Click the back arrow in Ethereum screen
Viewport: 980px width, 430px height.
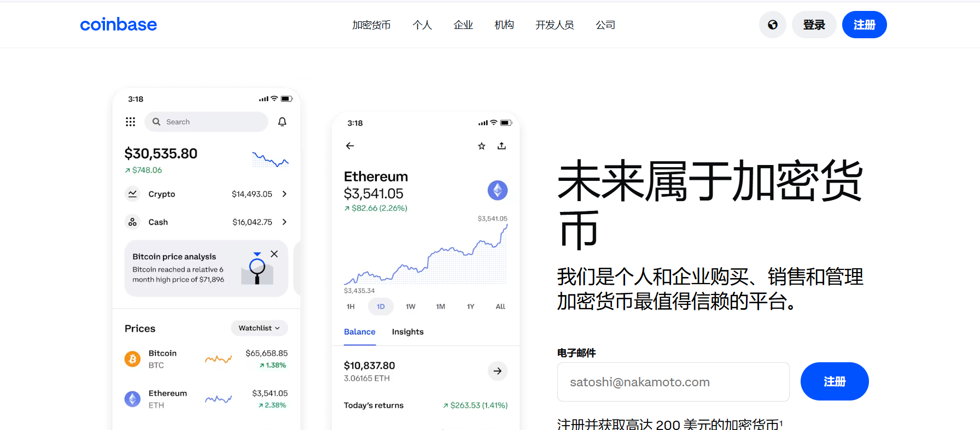[350, 146]
